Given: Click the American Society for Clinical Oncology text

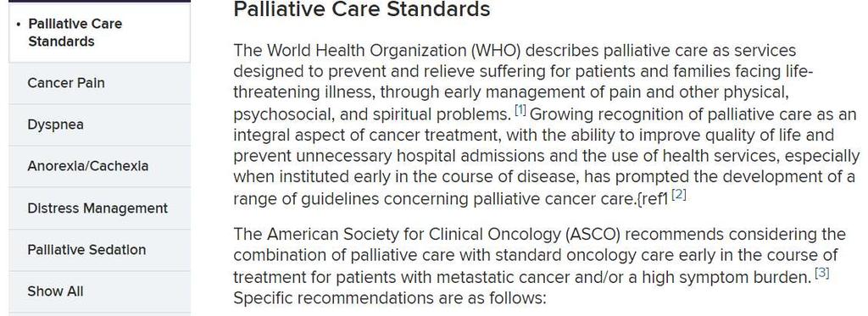Looking at the screenshot, I should point(414,234).
